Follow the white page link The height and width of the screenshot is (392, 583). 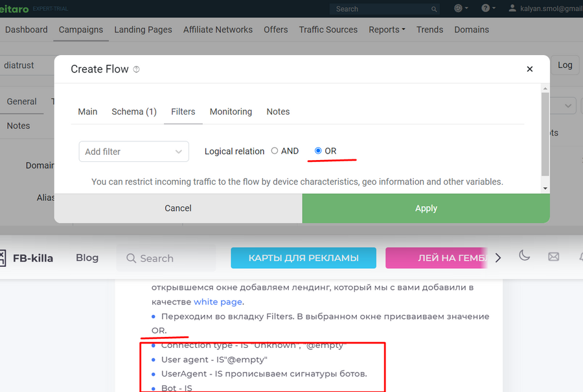point(218,301)
